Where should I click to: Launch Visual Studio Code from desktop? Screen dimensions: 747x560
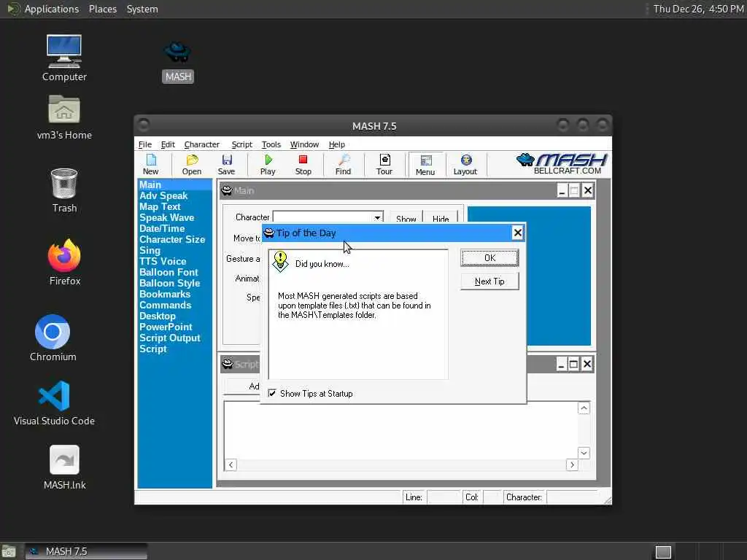(54, 402)
